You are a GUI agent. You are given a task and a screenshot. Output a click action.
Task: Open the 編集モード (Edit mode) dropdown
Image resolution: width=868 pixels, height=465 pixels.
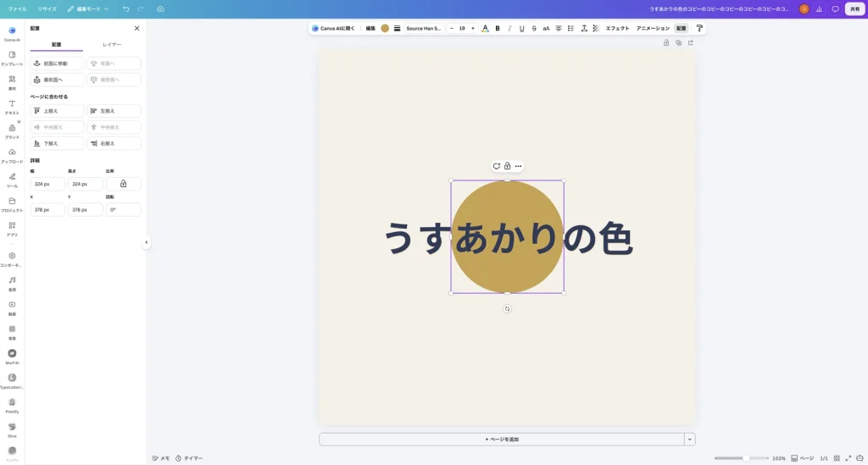pyautogui.click(x=88, y=8)
